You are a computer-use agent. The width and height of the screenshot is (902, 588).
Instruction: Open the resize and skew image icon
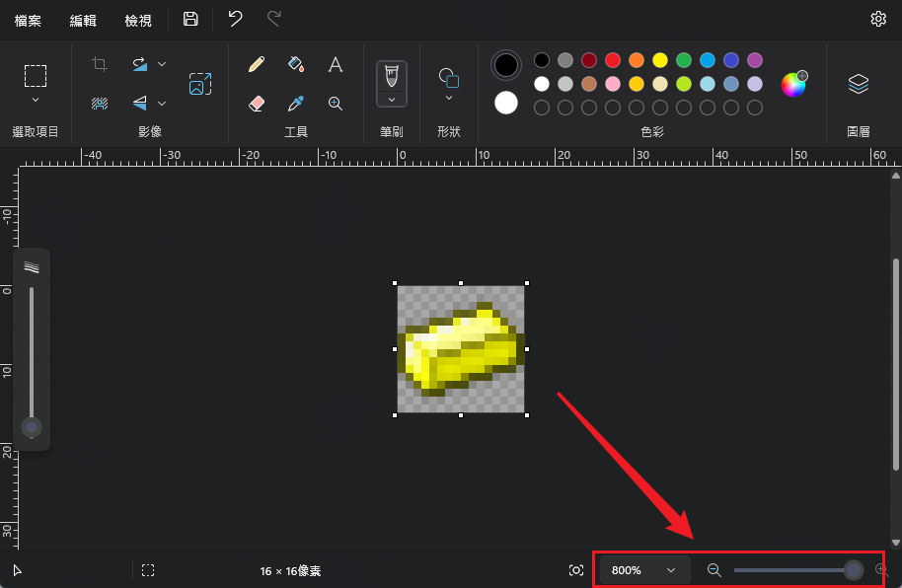pos(200,84)
